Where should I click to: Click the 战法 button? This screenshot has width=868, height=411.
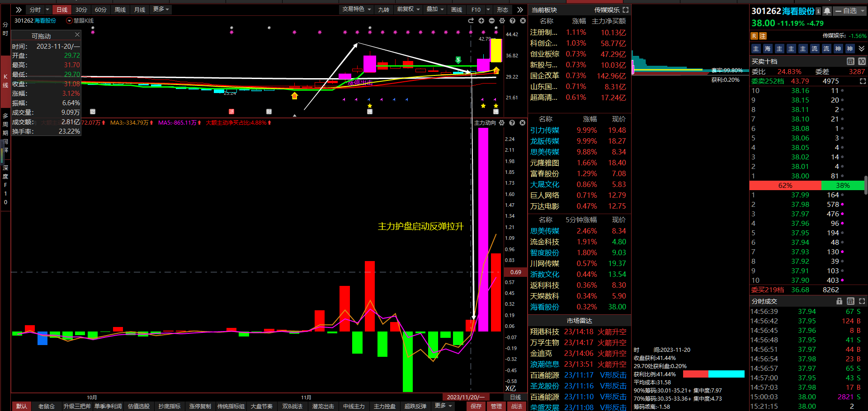tap(517, 406)
